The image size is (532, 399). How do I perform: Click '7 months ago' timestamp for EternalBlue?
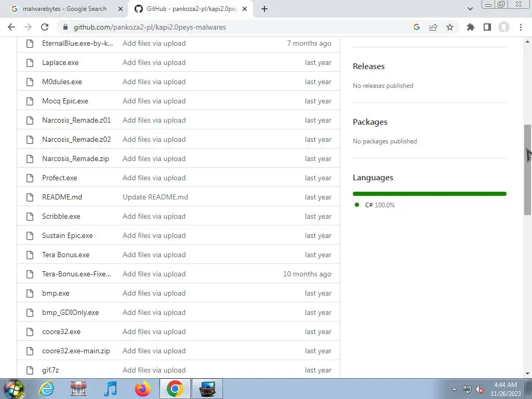(x=309, y=43)
